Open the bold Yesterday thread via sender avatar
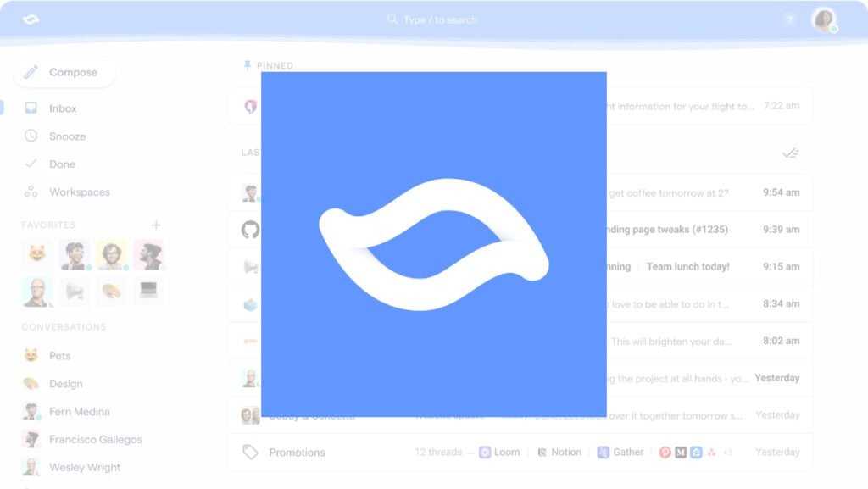Screen dimensions: 868x489 251,378
